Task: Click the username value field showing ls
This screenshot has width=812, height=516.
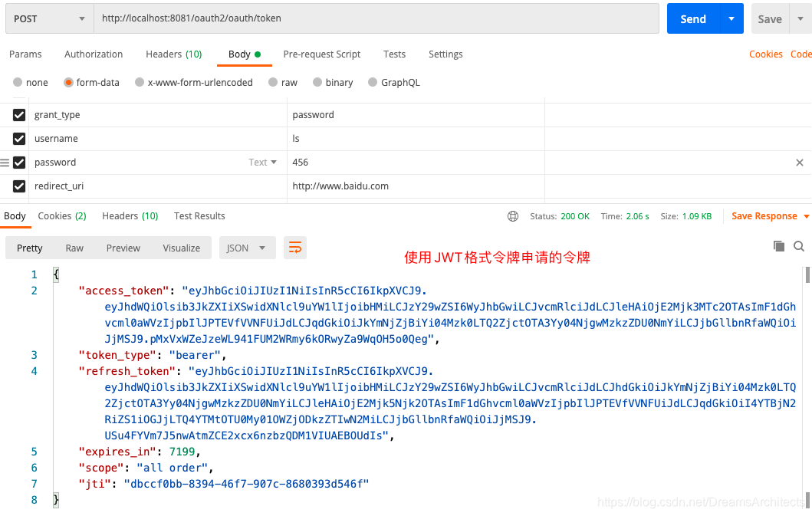Action: [416, 139]
